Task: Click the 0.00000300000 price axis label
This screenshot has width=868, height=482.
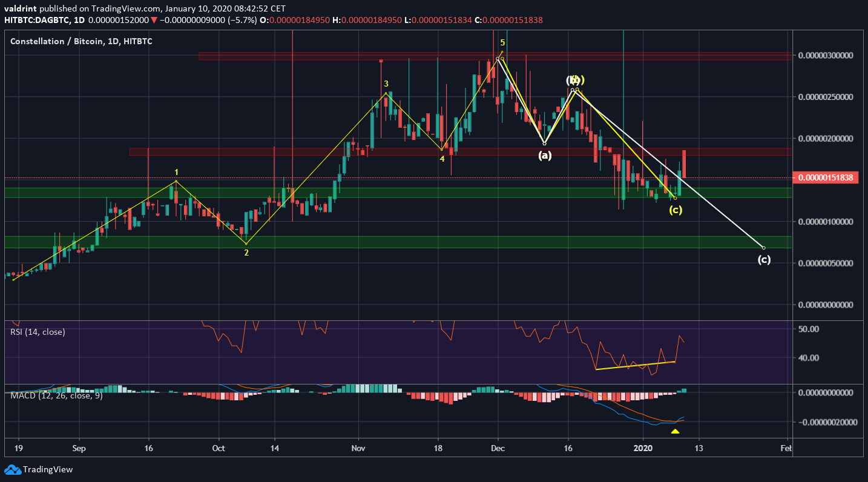Action: [827, 56]
